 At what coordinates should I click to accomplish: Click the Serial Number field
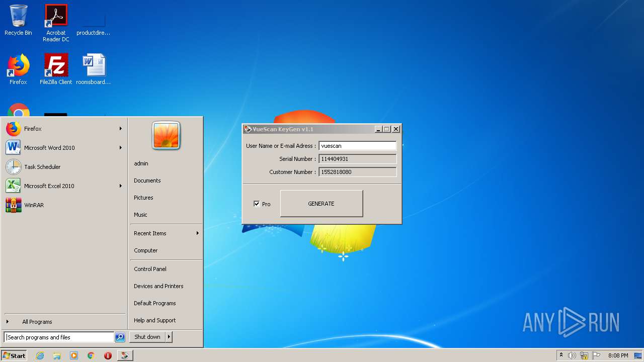pyautogui.click(x=358, y=159)
